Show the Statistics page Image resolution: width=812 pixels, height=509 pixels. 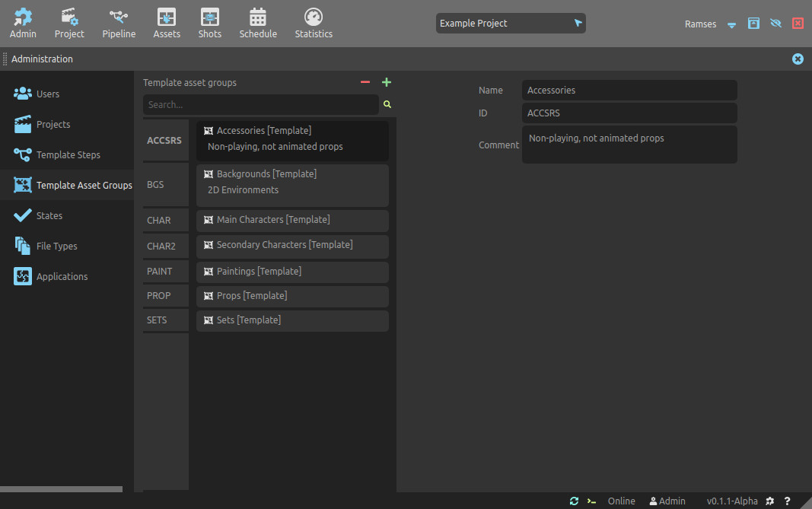point(314,24)
